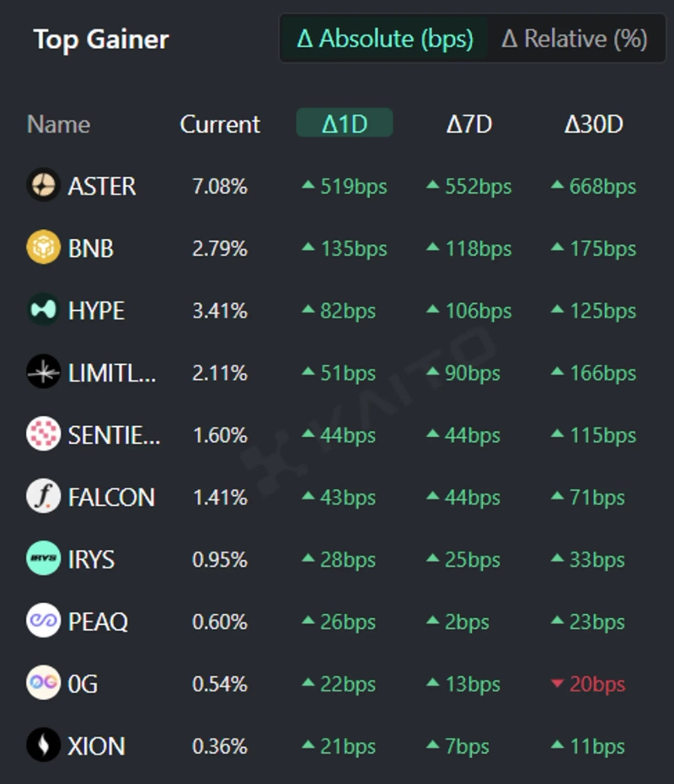Screen dimensions: 674x784
Task: Click the LIMITL... project logo icon
Action: [43, 372]
